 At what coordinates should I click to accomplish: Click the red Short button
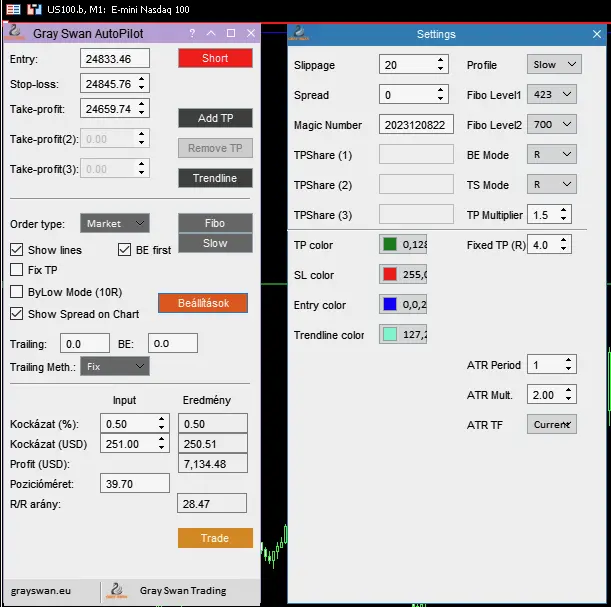(215, 58)
